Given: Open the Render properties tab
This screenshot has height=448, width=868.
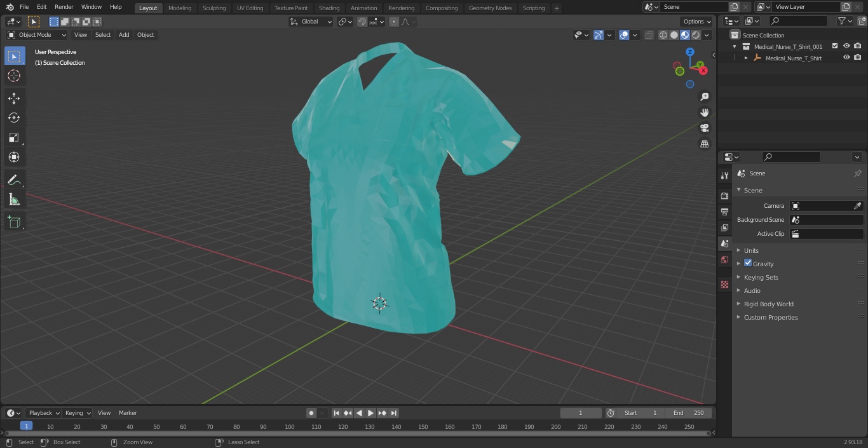Looking at the screenshot, I should [x=724, y=196].
